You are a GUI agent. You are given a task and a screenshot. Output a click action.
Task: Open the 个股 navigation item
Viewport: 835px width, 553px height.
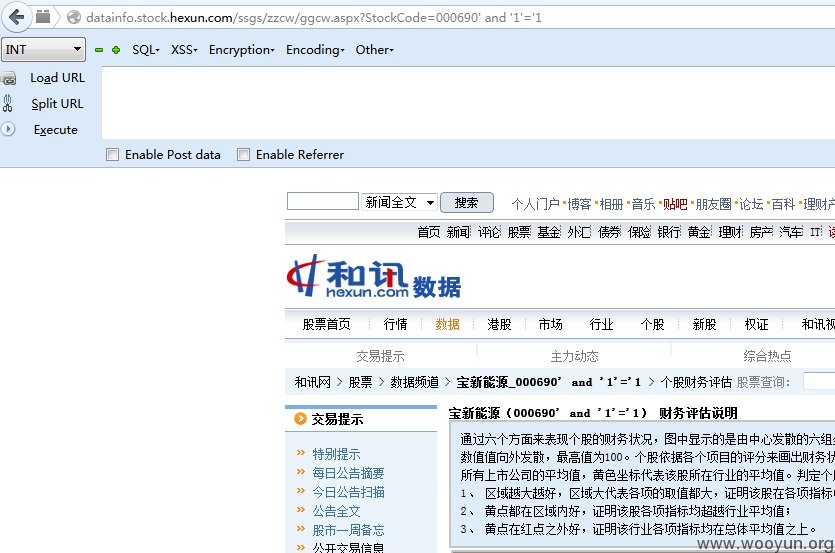pyautogui.click(x=652, y=324)
